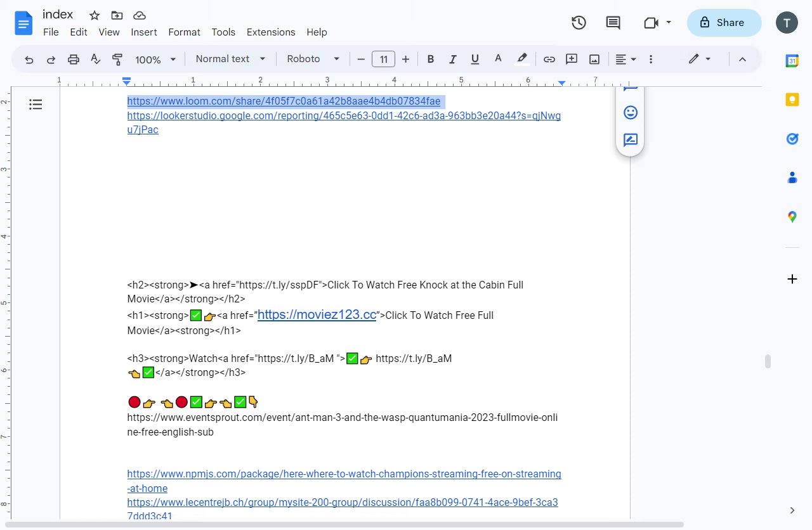The width and height of the screenshot is (812, 530).
Task: Run spelling and grammar check
Action: [x=95, y=59]
